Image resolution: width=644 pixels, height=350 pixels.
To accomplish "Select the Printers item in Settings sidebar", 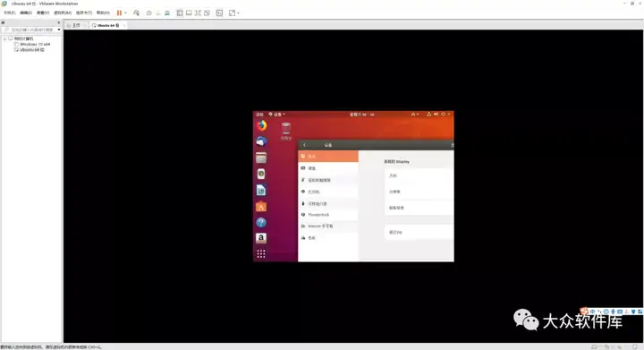I will (328, 192).
